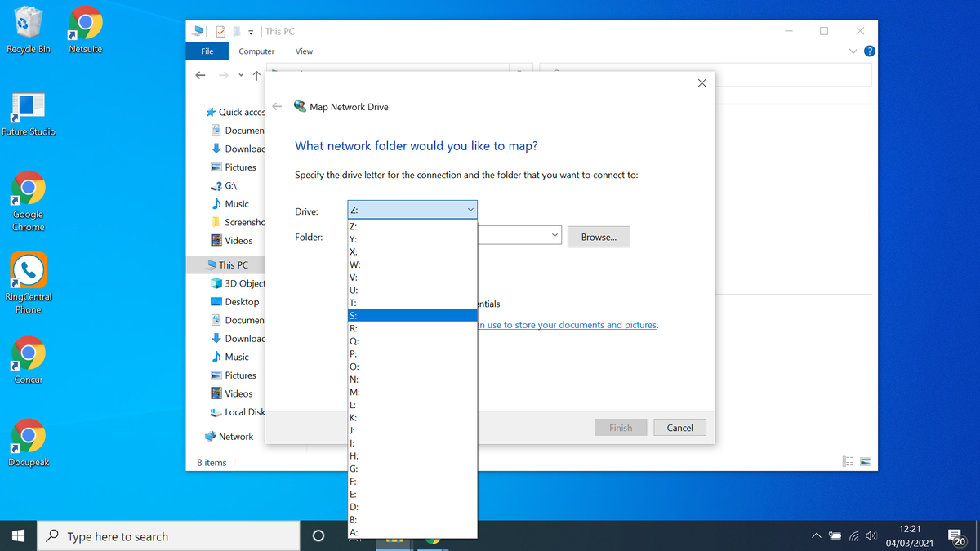Switch to the Computer ribbon tab
This screenshot has height=551, width=980.
256,51
